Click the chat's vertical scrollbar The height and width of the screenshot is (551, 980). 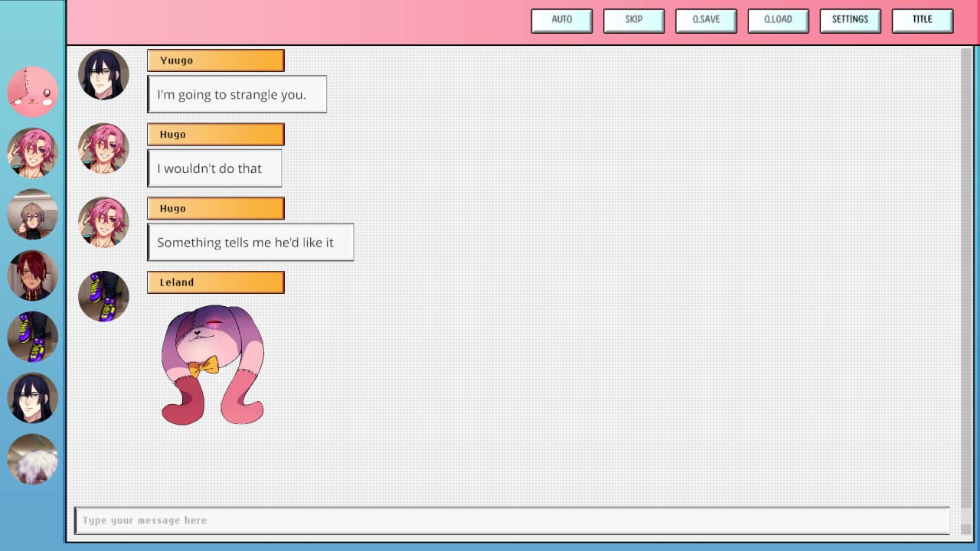point(966,275)
